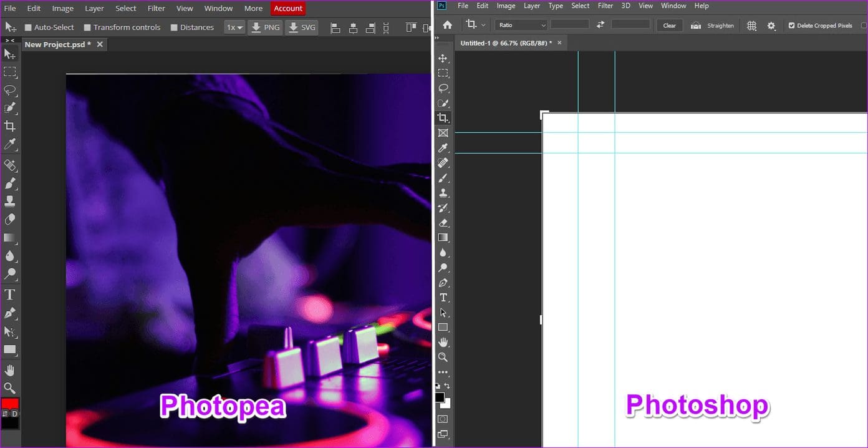Select Photopea's Eraser tool
The image size is (868, 448).
pyautogui.click(x=10, y=220)
